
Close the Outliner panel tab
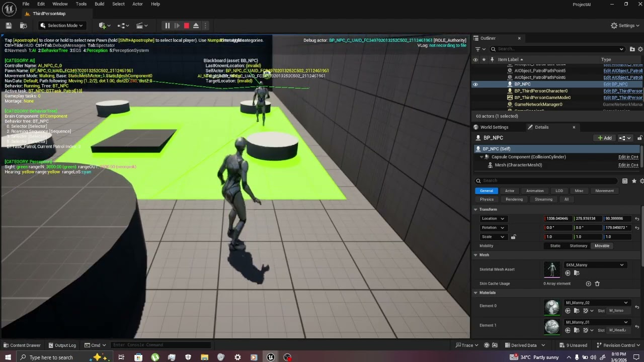pos(519,38)
